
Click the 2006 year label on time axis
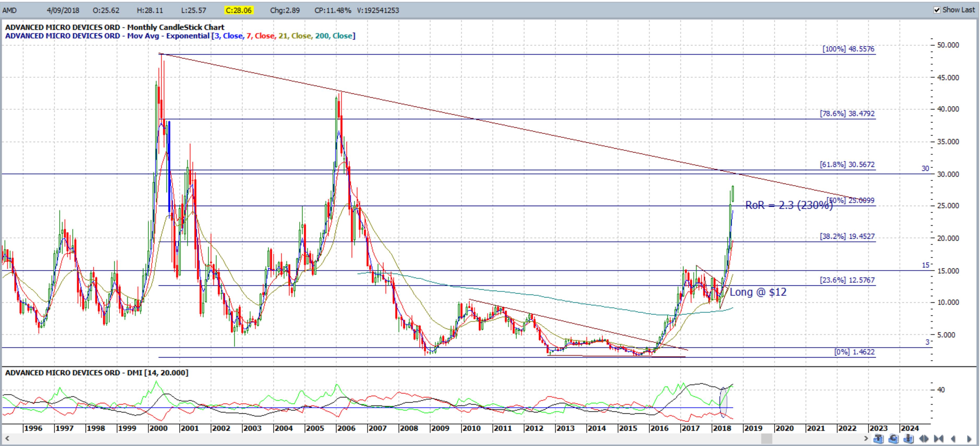tap(346, 428)
